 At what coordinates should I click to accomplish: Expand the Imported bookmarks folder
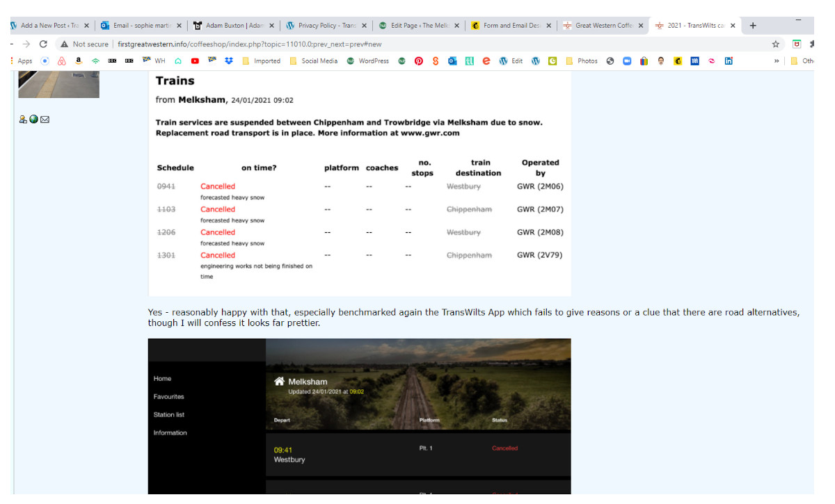click(261, 61)
